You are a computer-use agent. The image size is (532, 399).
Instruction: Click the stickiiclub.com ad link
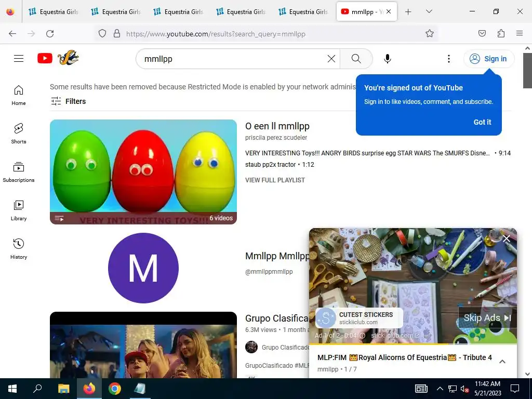(x=395, y=336)
